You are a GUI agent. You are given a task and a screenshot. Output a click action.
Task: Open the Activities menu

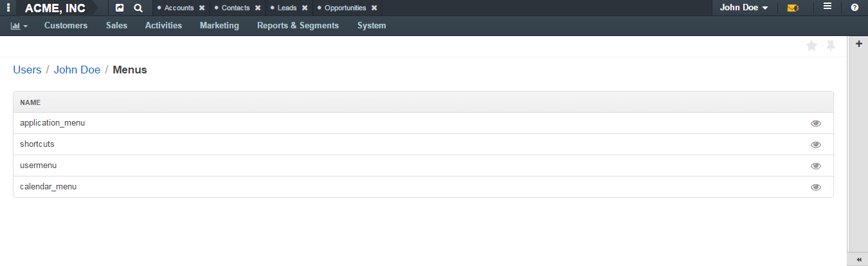click(x=163, y=26)
